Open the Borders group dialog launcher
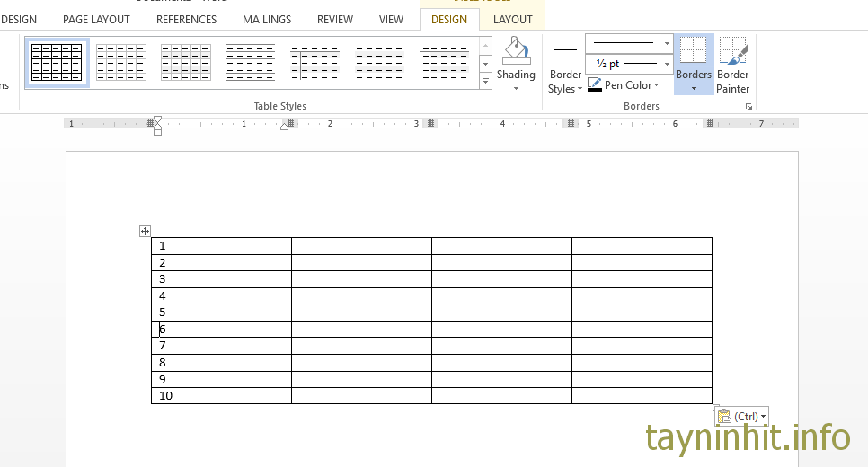This screenshot has width=868, height=467. [x=748, y=107]
